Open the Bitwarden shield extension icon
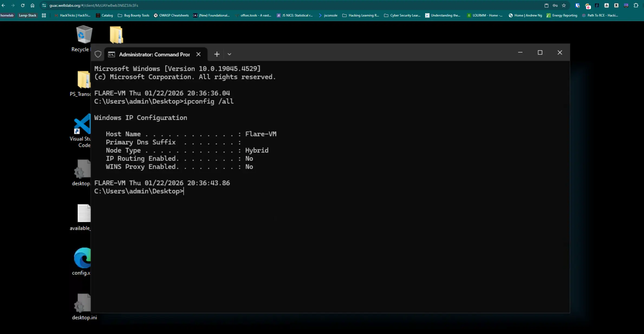Image resolution: width=644 pixels, height=334 pixels. (577, 5)
